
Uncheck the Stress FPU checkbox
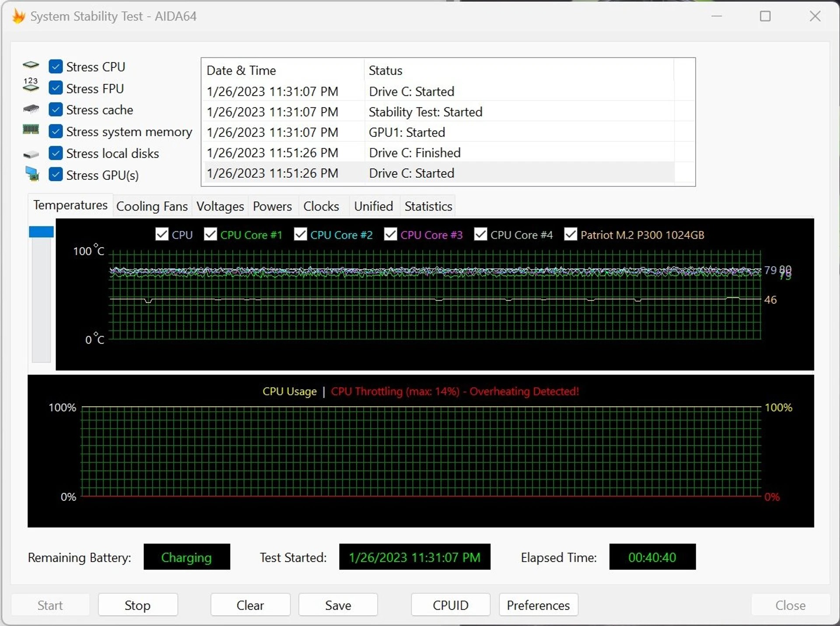pos(56,88)
